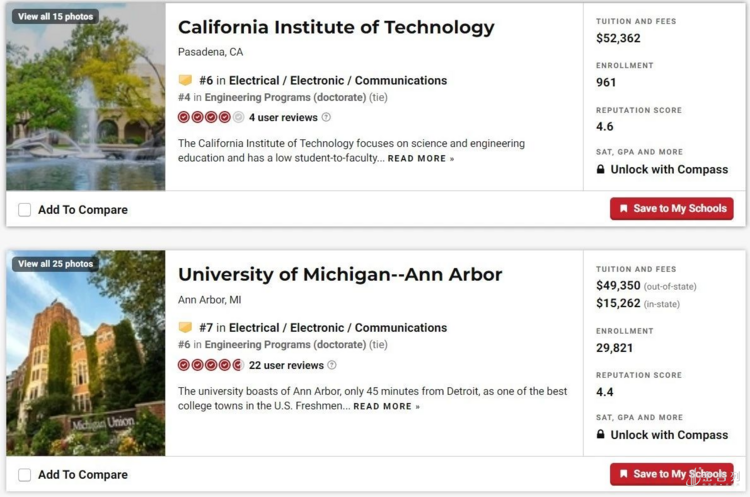Open California Institute of Technology title link
Viewport: 750px width, 497px height.
coord(336,27)
